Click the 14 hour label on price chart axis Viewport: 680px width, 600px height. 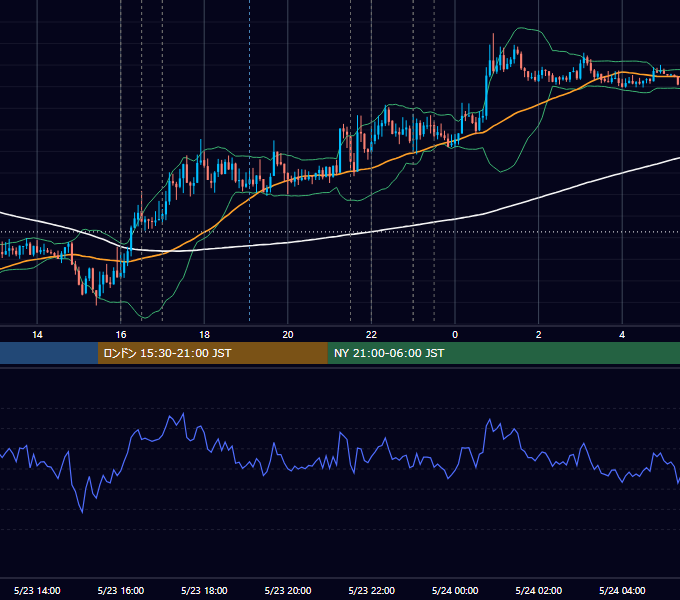37,335
